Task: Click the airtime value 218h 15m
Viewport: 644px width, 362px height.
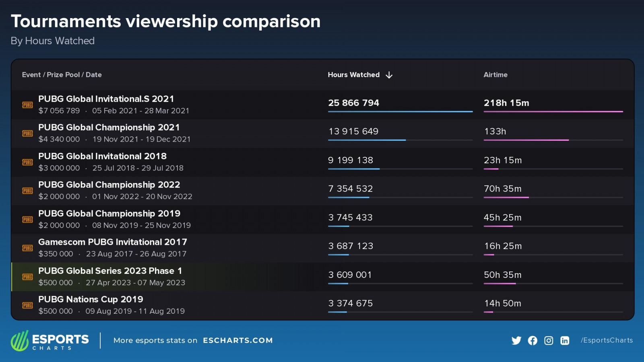Action: (x=506, y=103)
